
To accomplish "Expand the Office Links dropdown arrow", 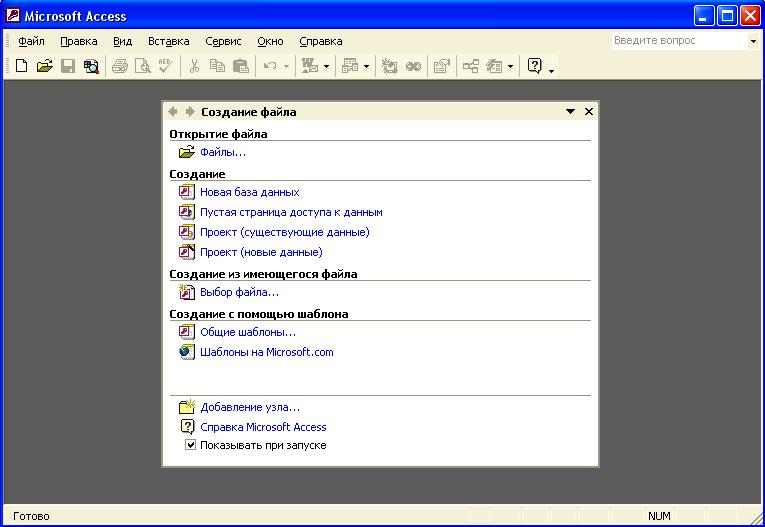I will pyautogui.click(x=326, y=66).
